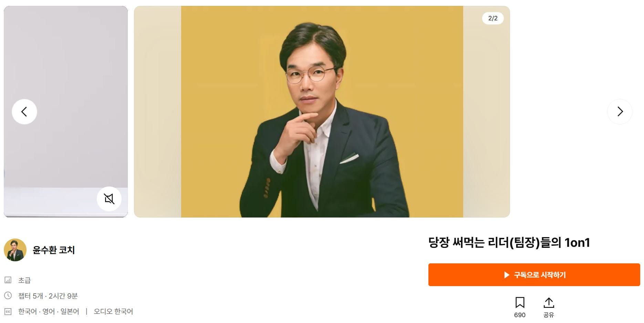Go to the previous slide arrow
This screenshot has height=323, width=644.
click(24, 112)
